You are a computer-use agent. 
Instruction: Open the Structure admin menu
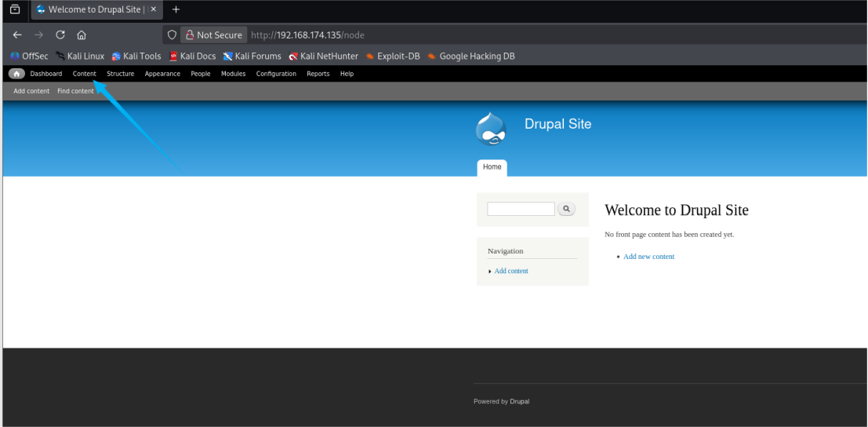point(120,74)
